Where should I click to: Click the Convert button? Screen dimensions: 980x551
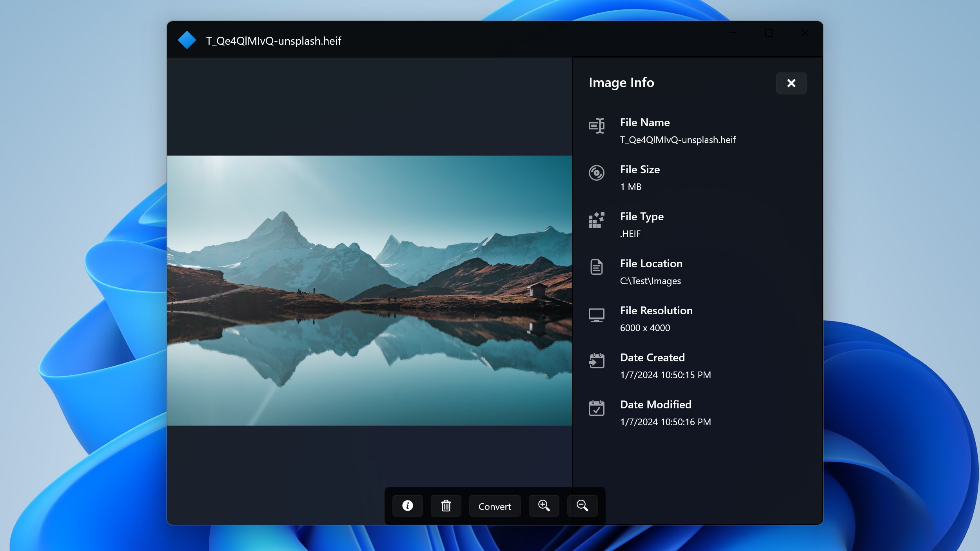point(495,506)
